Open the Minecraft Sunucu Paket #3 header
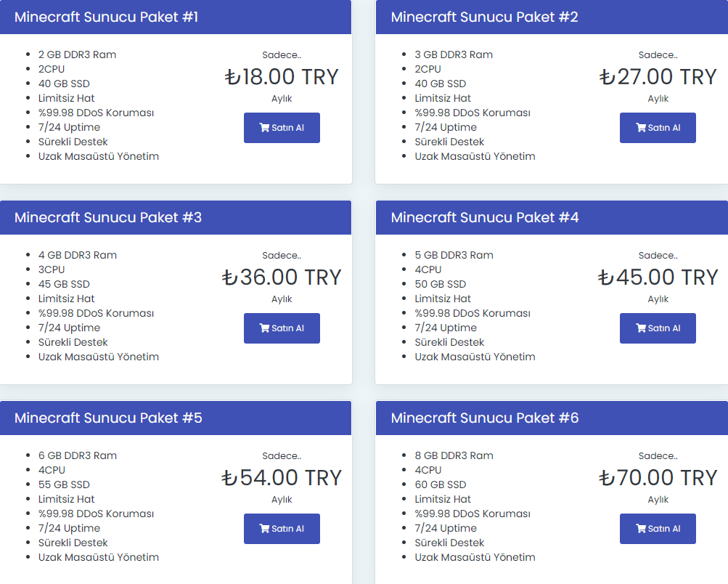This screenshot has width=728, height=584. pos(176,217)
